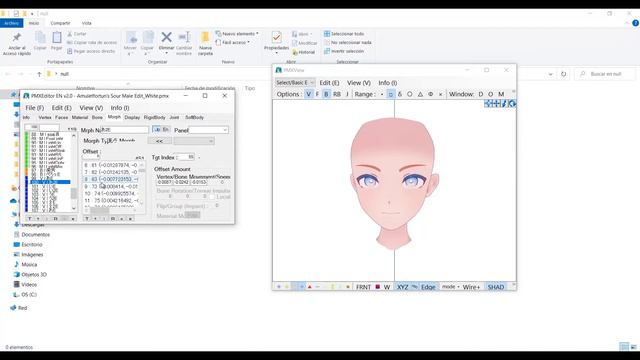Toggle W option in PMXView bottom bar
The width and height of the screenshot is (640, 360).
point(387,287)
